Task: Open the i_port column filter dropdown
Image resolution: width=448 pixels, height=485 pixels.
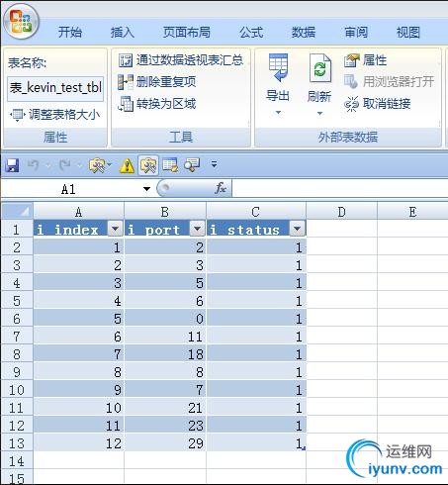Action: [198, 229]
